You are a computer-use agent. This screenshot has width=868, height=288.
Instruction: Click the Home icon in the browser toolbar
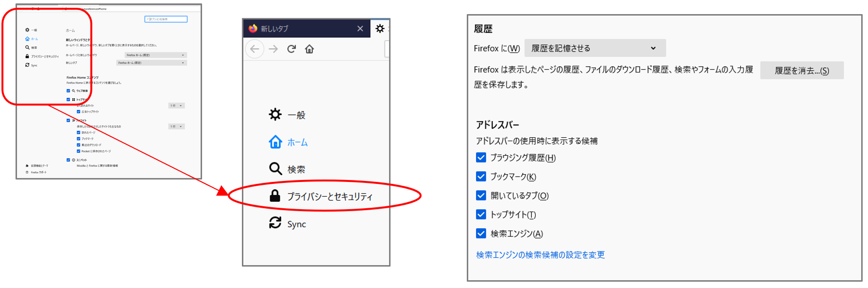click(309, 49)
